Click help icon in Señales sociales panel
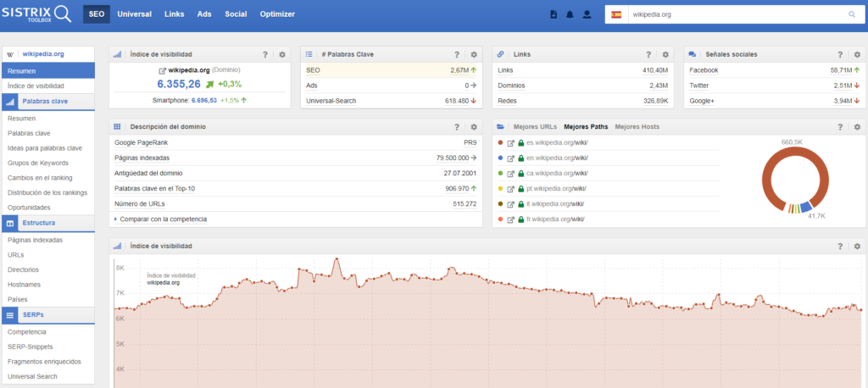This screenshot has width=868, height=388. point(840,55)
